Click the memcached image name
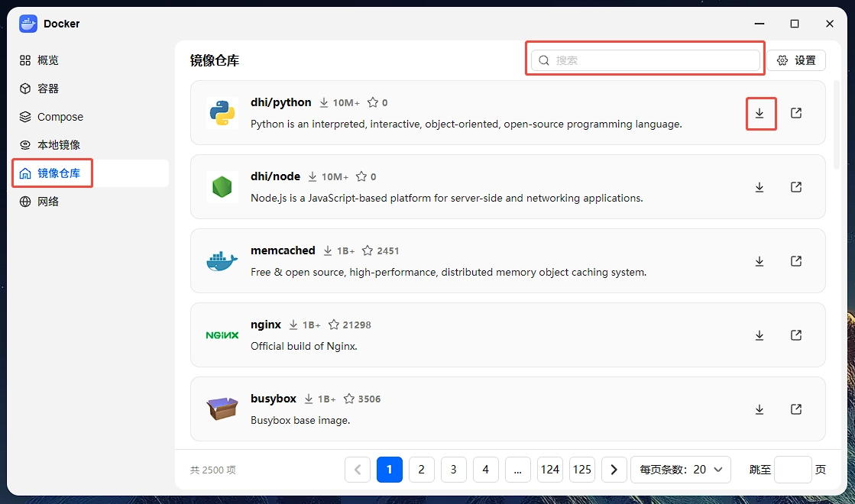This screenshot has height=504, width=855. [x=283, y=250]
